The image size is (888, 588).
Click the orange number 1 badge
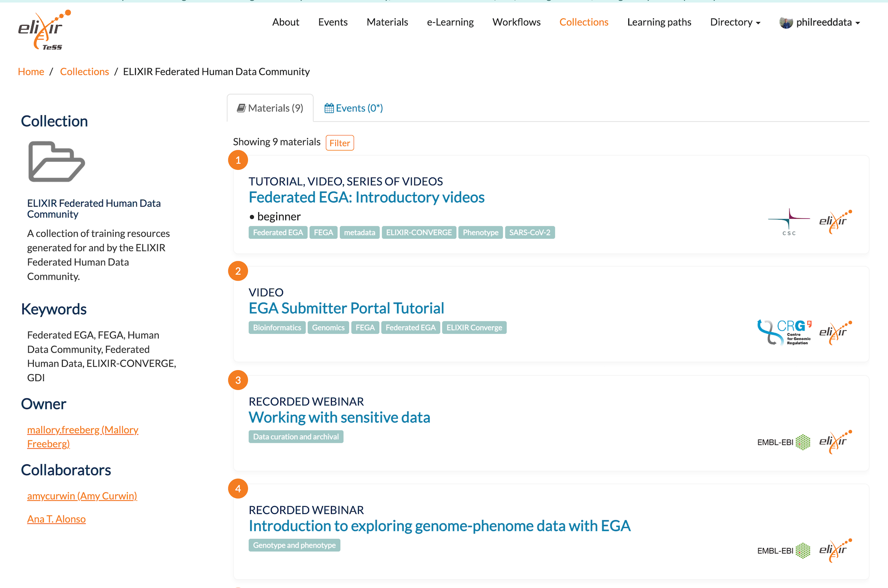pos(238,160)
